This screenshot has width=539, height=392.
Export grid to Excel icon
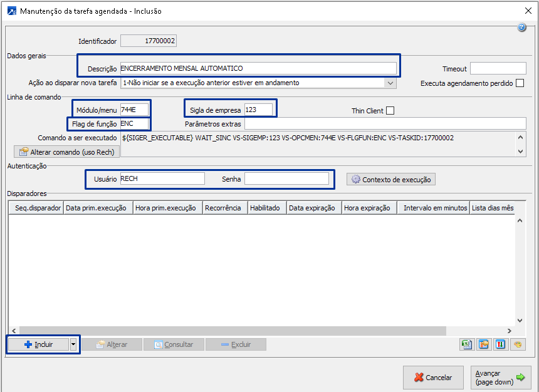pos(467,344)
